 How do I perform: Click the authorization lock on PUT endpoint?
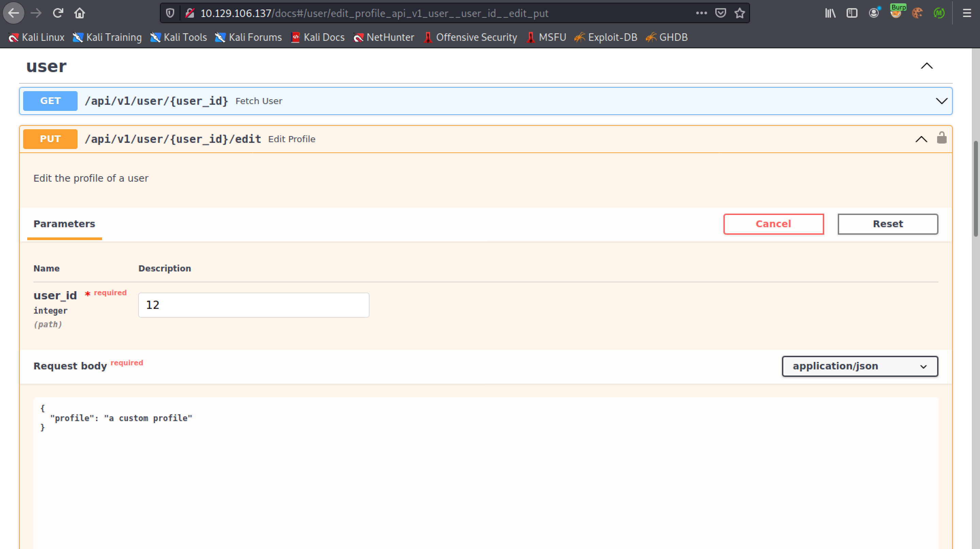point(942,138)
